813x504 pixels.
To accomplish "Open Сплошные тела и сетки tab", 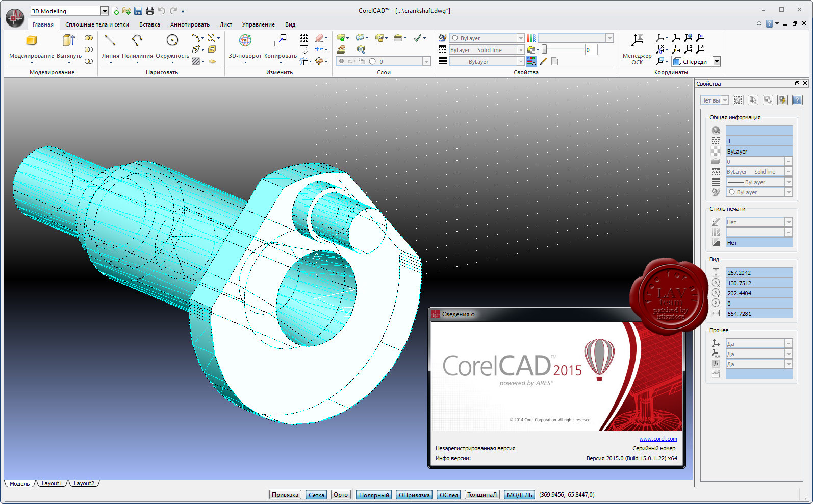I will click(97, 24).
